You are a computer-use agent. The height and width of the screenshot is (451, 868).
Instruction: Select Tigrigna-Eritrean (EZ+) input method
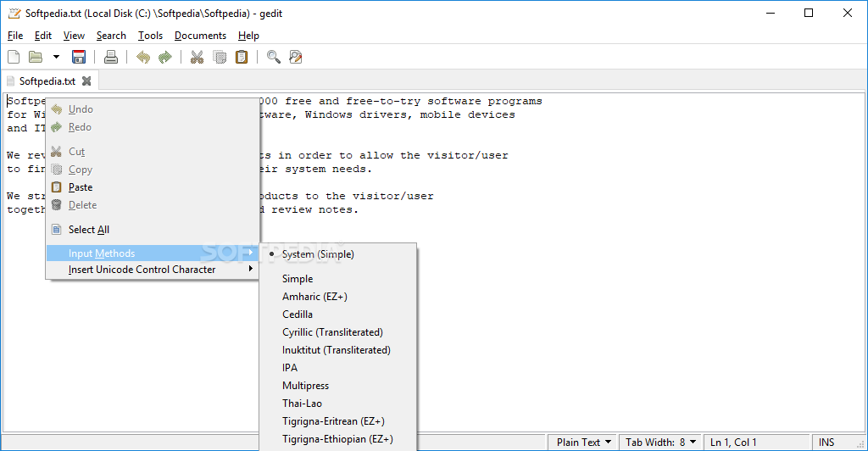(x=337, y=421)
